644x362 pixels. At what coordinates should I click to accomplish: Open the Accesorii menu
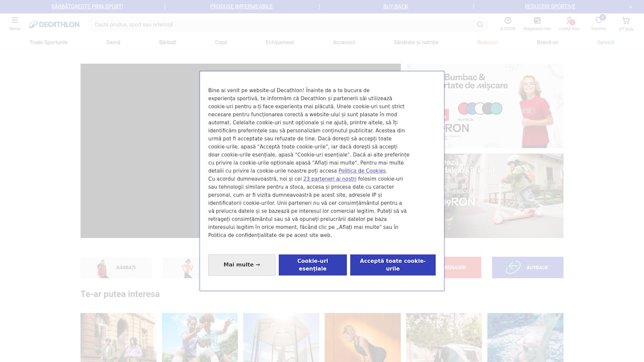(x=344, y=42)
